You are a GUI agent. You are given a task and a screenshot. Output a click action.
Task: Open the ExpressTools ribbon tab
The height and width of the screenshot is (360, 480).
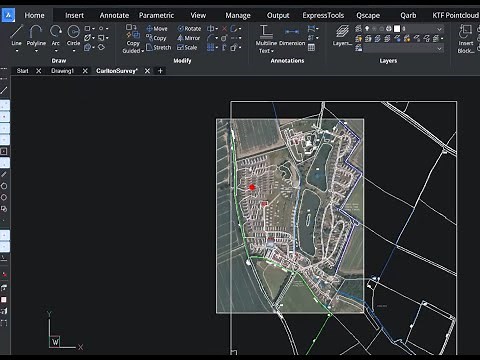pos(323,15)
